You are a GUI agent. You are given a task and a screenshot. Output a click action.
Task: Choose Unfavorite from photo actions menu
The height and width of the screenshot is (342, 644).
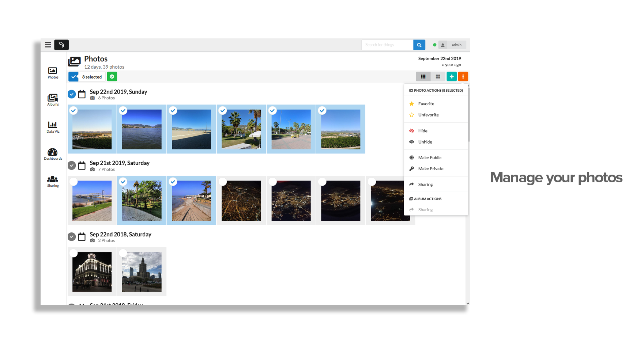[x=436, y=115]
